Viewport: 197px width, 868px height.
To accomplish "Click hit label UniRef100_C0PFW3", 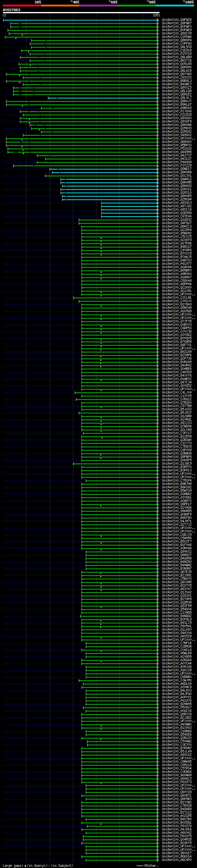I will (177, 43).
